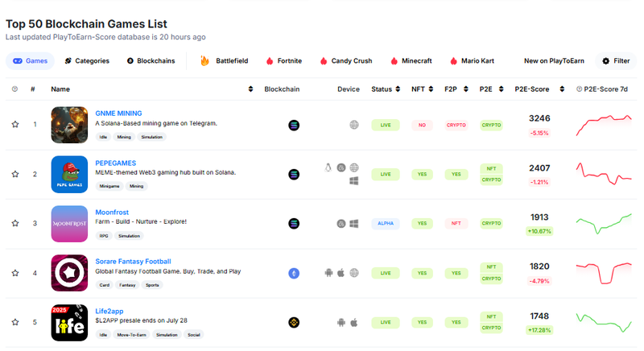Image resolution: width=644 pixels, height=351 pixels.
Task: Click the PEPEGAMES 7d score sparkline chart
Action: 604,174
